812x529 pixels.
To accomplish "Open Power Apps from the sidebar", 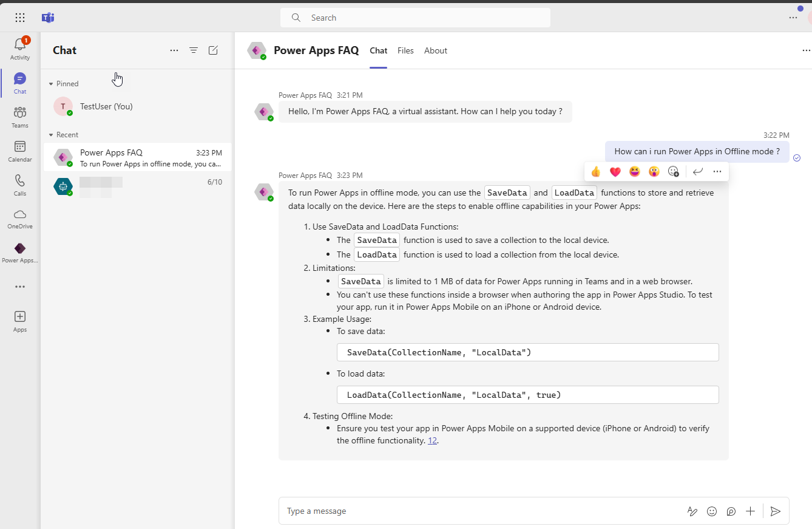I will point(19,250).
